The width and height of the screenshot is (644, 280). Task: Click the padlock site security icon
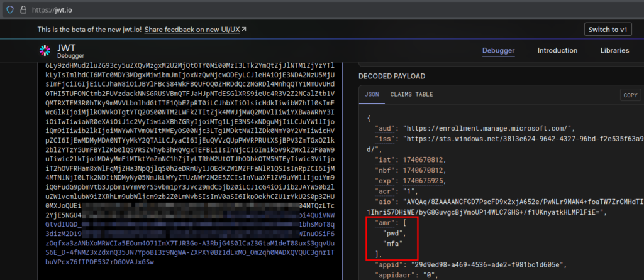coord(23,9)
